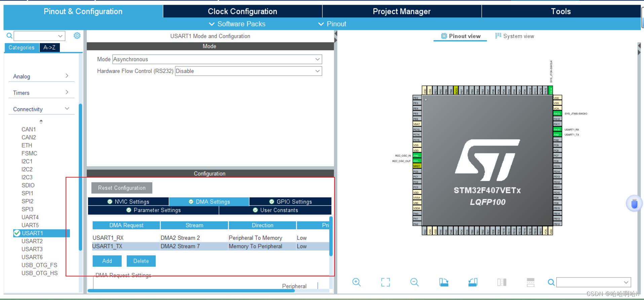Select the USART1_RX DMA request row
This screenshot has height=300, width=644.
point(108,238)
